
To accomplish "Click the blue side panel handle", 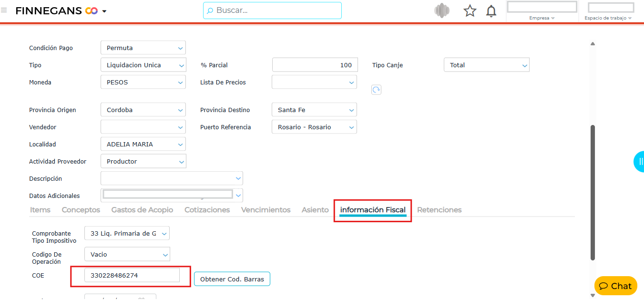I will [x=639, y=162].
